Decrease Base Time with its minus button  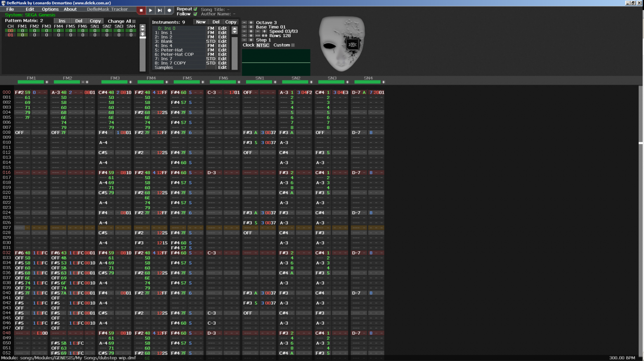point(244,27)
